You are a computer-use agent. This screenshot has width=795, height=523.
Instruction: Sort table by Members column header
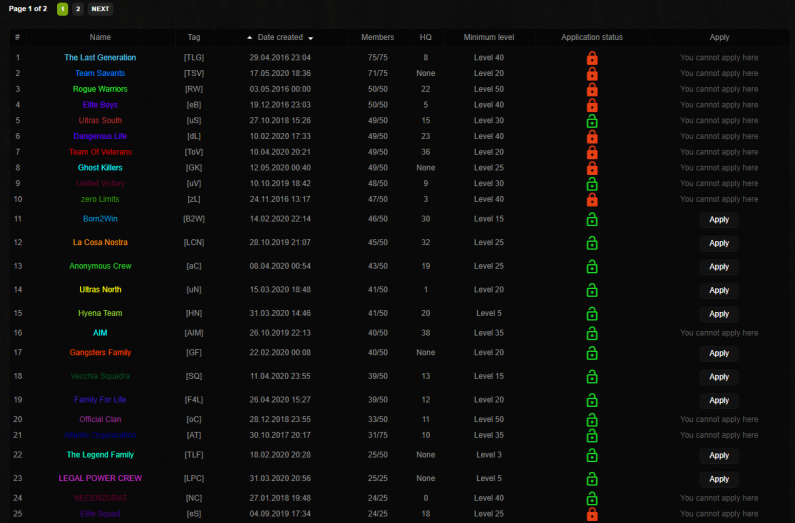377,37
